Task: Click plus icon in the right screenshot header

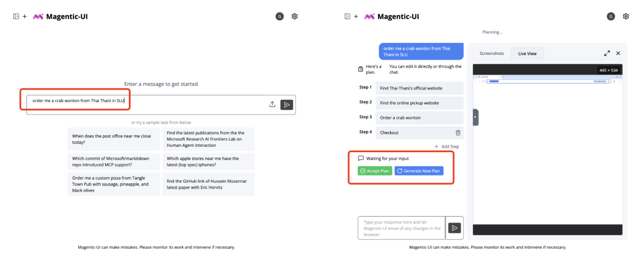Action: 356,17
